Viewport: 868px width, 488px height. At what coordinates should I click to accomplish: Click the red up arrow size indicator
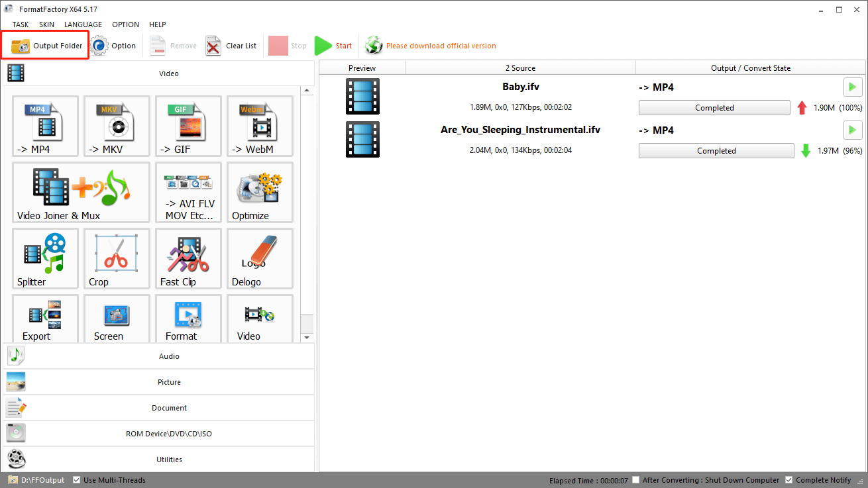[802, 108]
